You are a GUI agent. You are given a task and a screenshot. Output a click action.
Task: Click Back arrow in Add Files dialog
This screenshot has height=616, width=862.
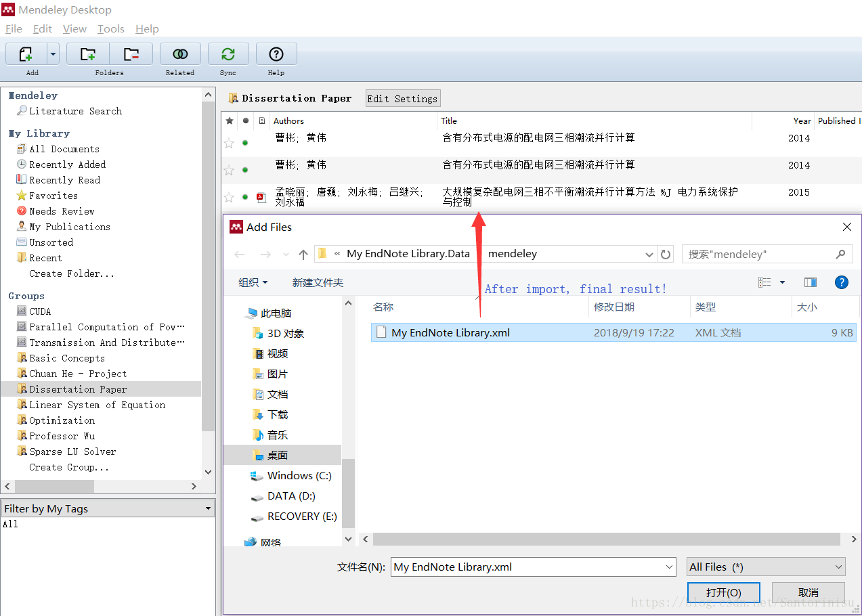(x=239, y=255)
